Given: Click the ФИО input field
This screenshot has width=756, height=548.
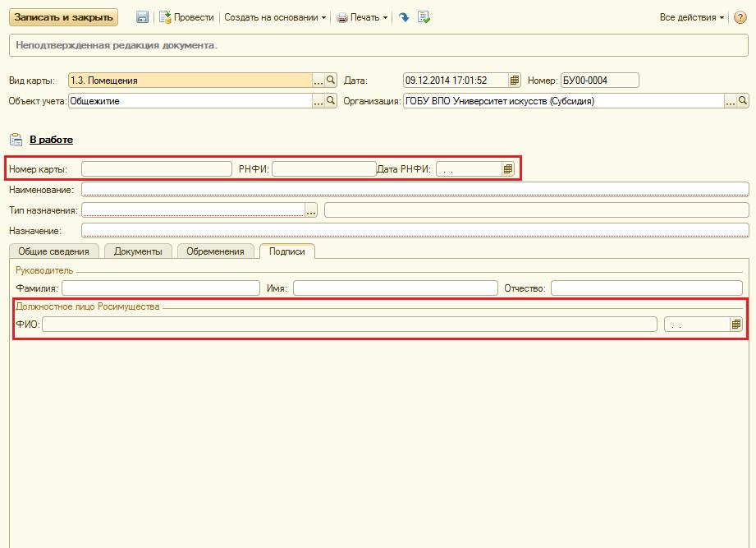Looking at the screenshot, I should 350,325.
